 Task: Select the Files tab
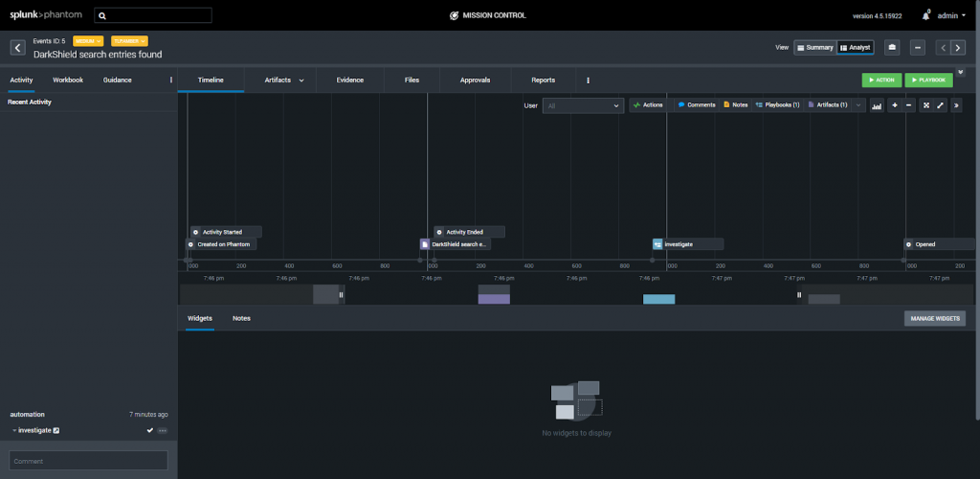tap(412, 80)
